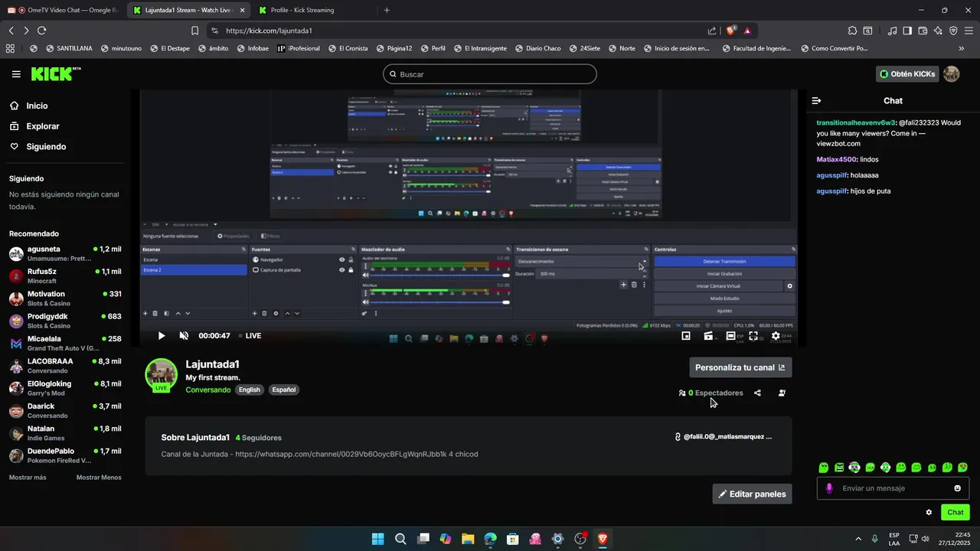Open recommended channel Rufus5z

coord(65,276)
